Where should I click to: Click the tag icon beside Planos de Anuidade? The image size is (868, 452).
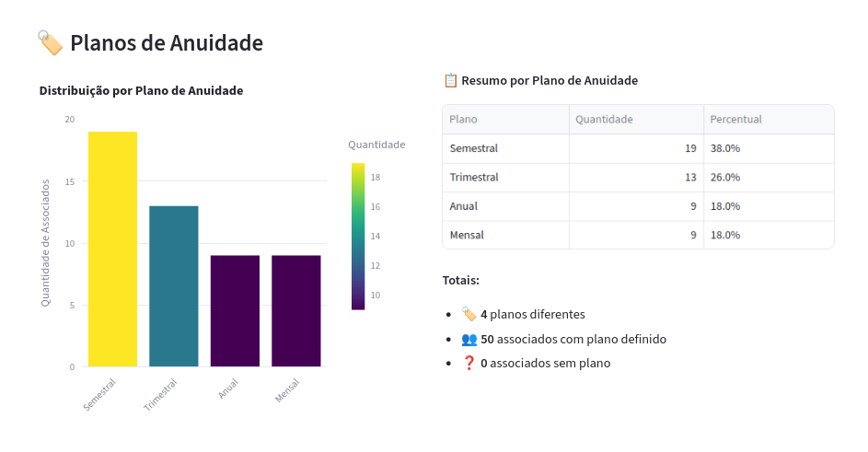pos(50,42)
